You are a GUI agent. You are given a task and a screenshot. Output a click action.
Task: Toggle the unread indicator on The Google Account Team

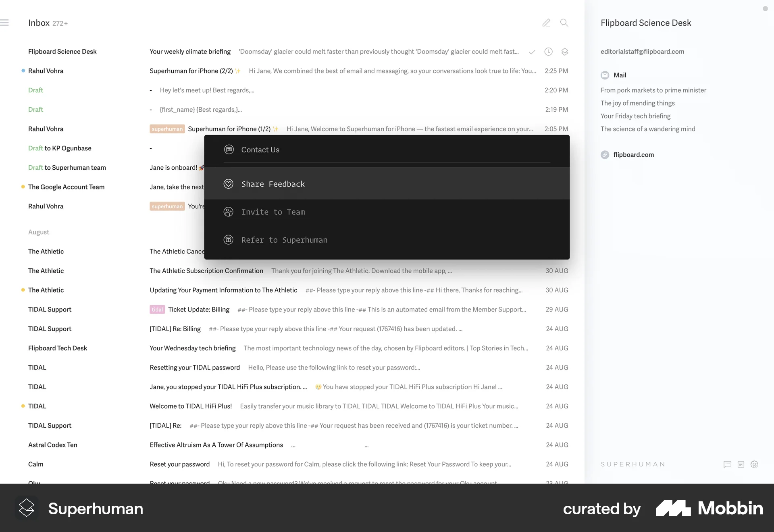[23, 187]
